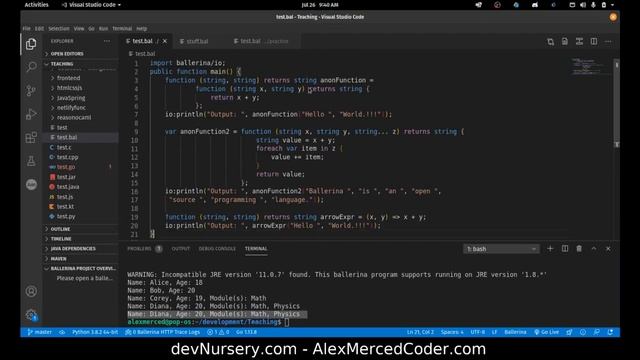Viewport: 640px width, 360px height.
Task: Expand the frontend folder
Action: pos(81,78)
